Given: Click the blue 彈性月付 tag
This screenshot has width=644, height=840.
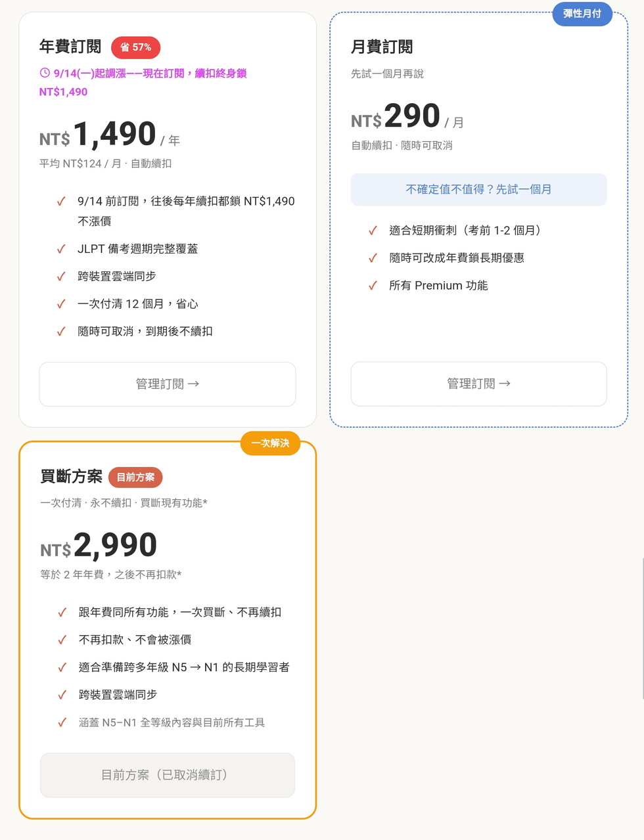Looking at the screenshot, I should (582, 13).
